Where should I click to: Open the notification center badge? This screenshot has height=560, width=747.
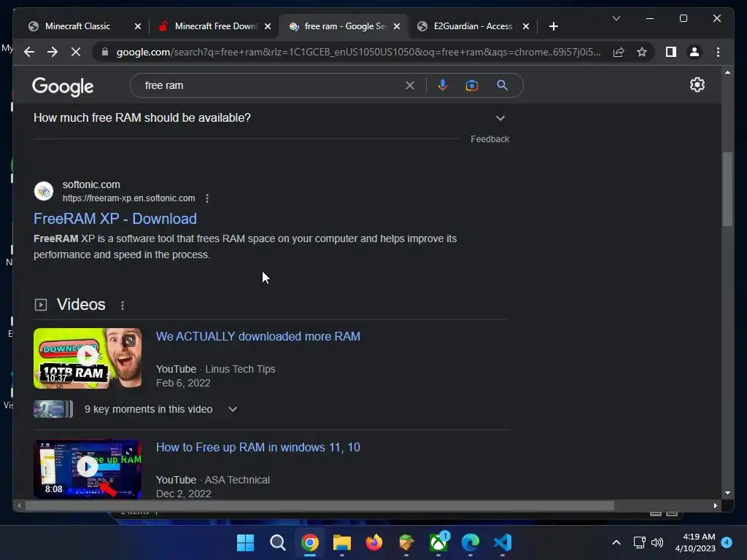pos(727,542)
